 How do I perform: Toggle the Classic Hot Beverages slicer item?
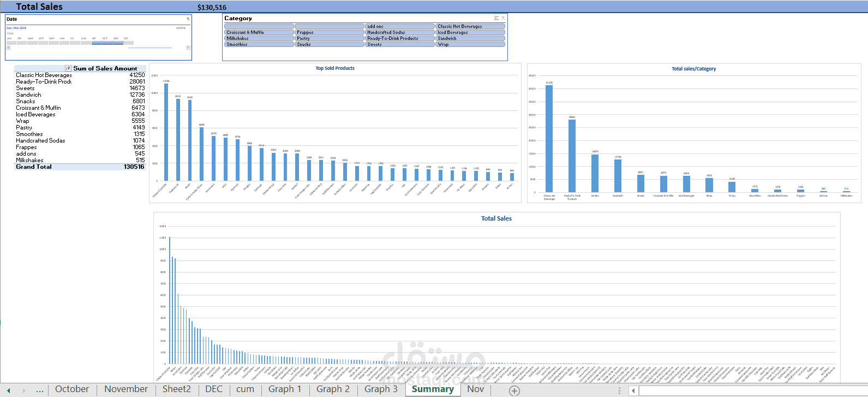(x=470, y=26)
